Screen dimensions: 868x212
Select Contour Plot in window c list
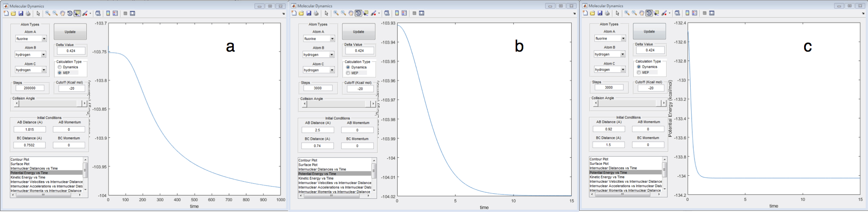point(599,159)
